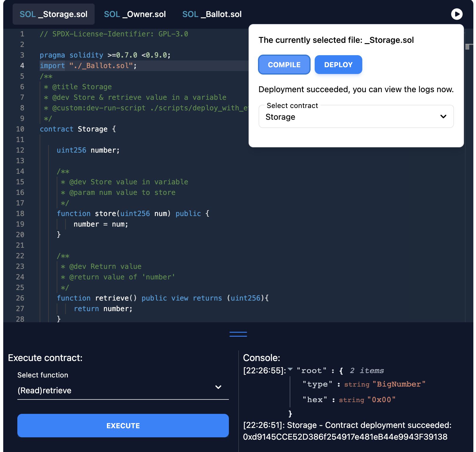The height and width of the screenshot is (452, 476).
Task: Click the "type" key in console output
Action: 318,384
